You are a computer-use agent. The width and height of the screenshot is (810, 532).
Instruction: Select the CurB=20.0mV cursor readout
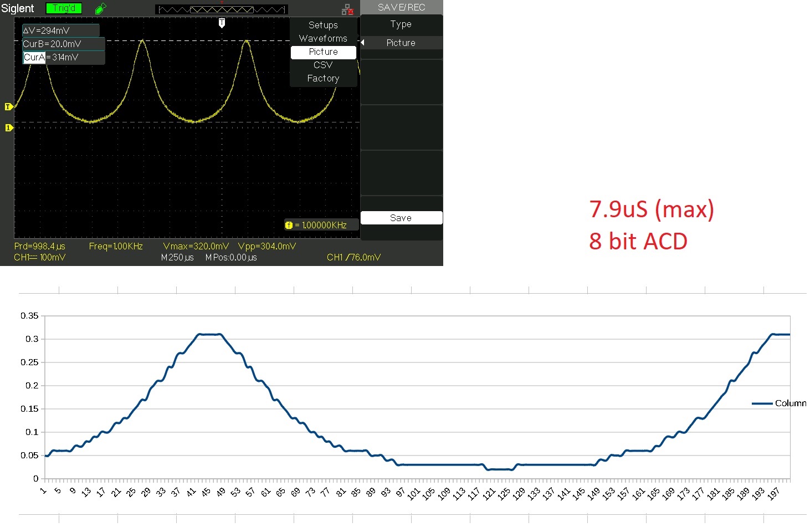pos(64,44)
